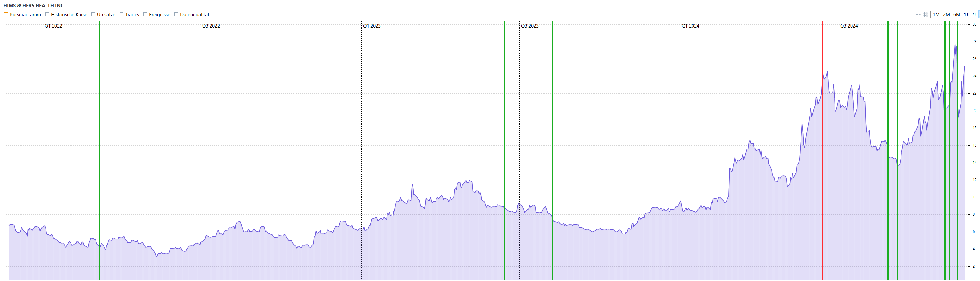Click the 16 value on price axis

click(x=975, y=145)
